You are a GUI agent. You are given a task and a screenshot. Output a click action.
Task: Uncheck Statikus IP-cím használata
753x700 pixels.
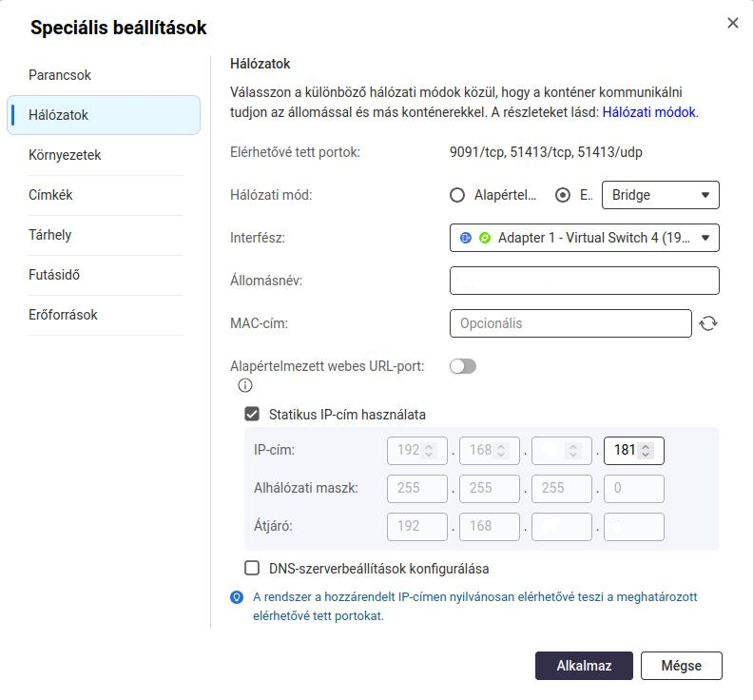pyautogui.click(x=252, y=414)
